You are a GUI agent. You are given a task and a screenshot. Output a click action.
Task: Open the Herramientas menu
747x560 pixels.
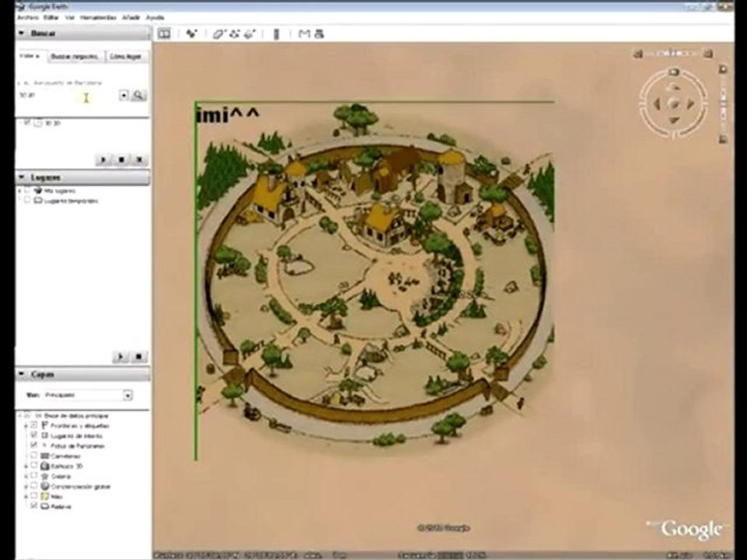pyautogui.click(x=98, y=17)
